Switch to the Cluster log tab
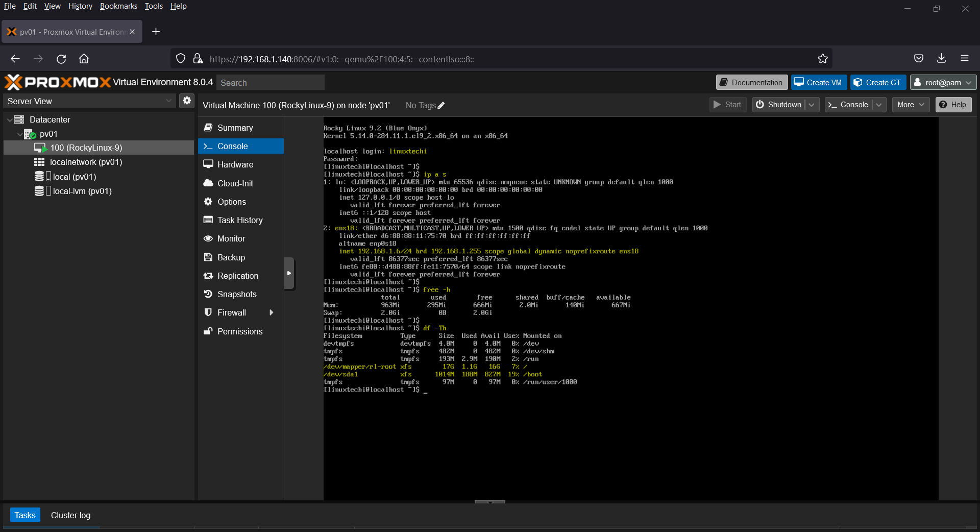The height and width of the screenshot is (532, 980). pyautogui.click(x=70, y=515)
